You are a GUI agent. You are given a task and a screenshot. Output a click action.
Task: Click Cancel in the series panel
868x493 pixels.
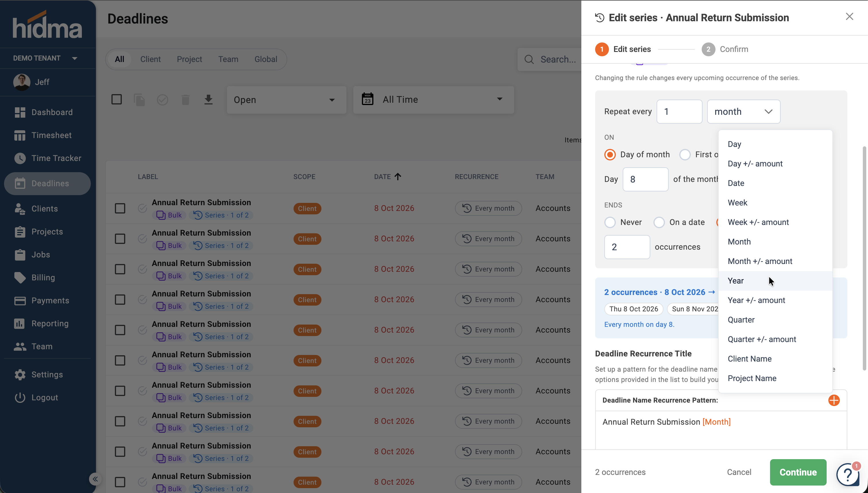click(739, 472)
